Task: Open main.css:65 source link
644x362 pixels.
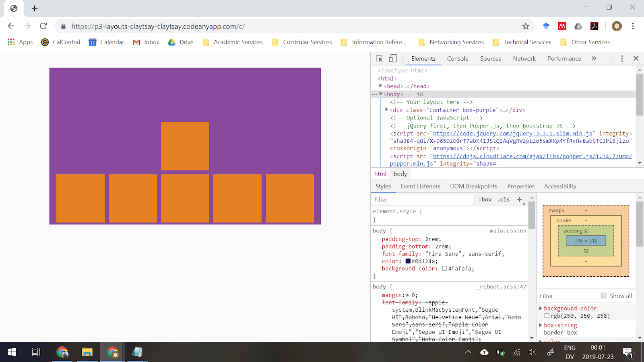Action: [508, 231]
